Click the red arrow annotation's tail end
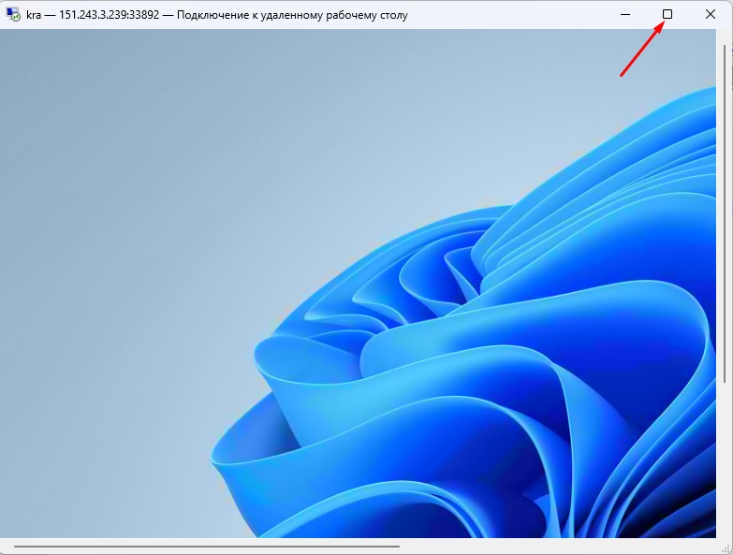 coord(622,76)
